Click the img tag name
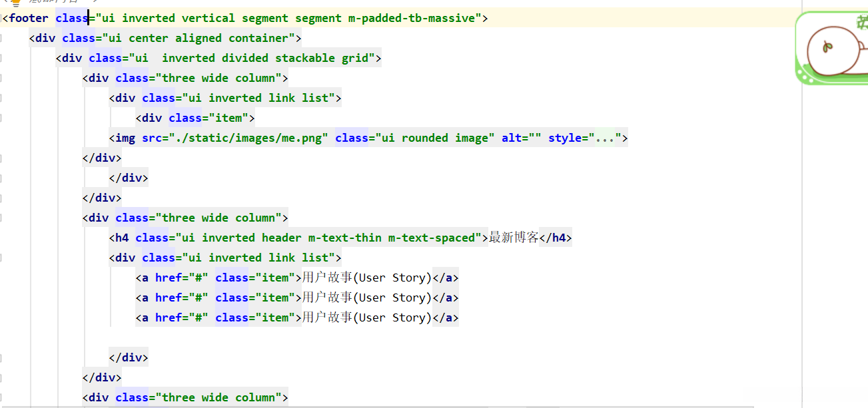This screenshot has height=408, width=868. coord(125,138)
